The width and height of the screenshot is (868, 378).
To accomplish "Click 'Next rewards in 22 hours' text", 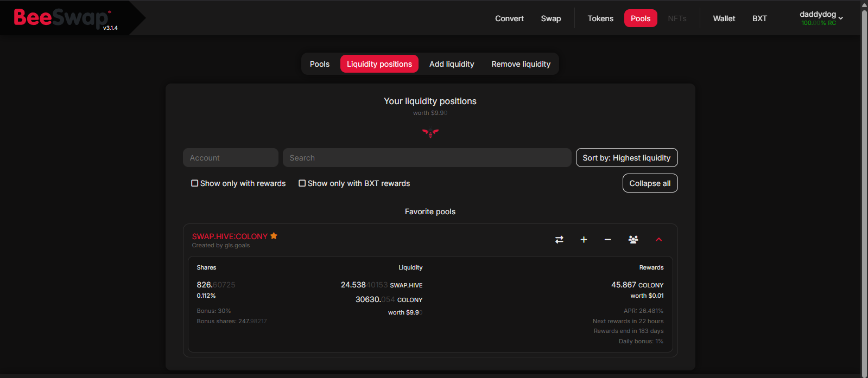I will pyautogui.click(x=628, y=321).
